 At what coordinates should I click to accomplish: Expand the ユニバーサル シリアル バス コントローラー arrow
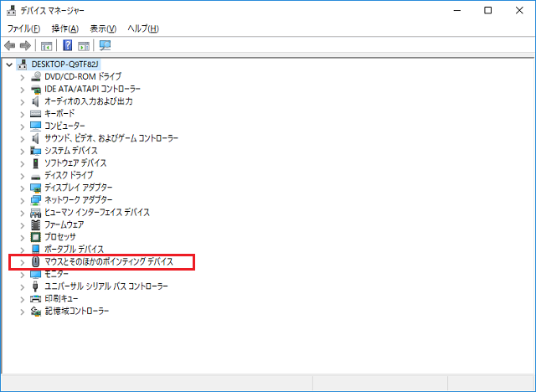tap(23, 287)
